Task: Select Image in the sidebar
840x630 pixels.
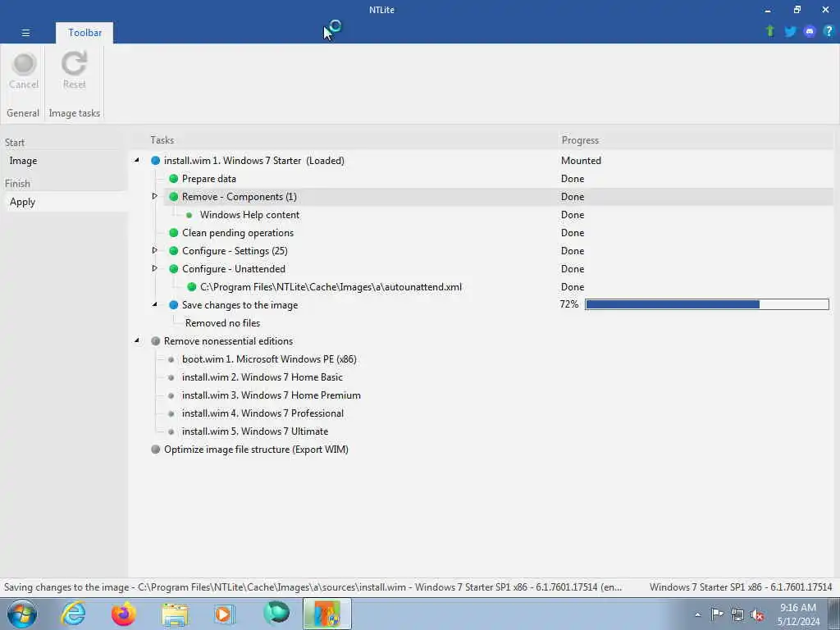Action: pyautogui.click(x=23, y=161)
